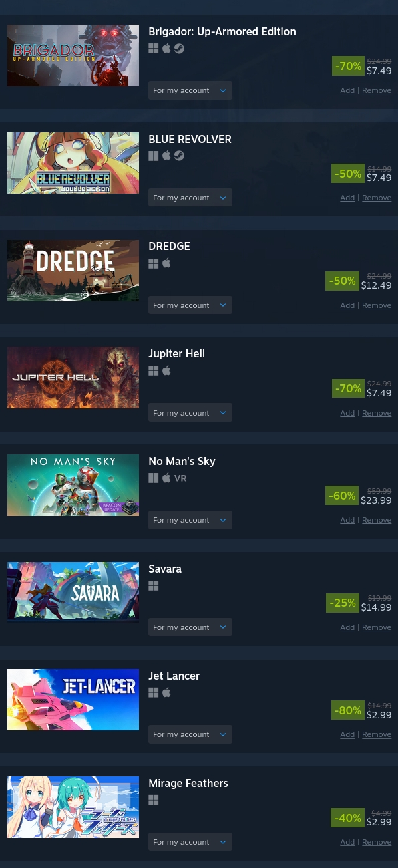Expand the 'For my account' dropdown for Savara
398x868 pixels.
(190, 627)
